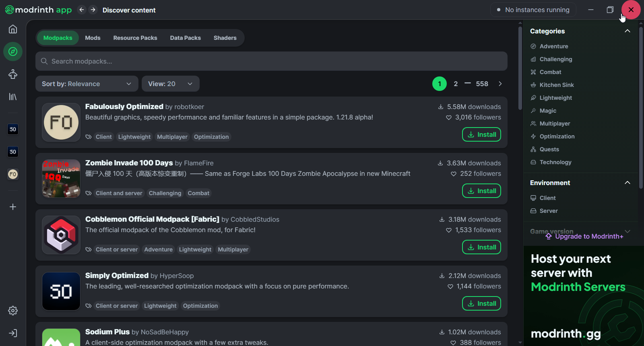Open the Settings gear in sidebar
Screen dimensions: 644x346
pos(13,311)
